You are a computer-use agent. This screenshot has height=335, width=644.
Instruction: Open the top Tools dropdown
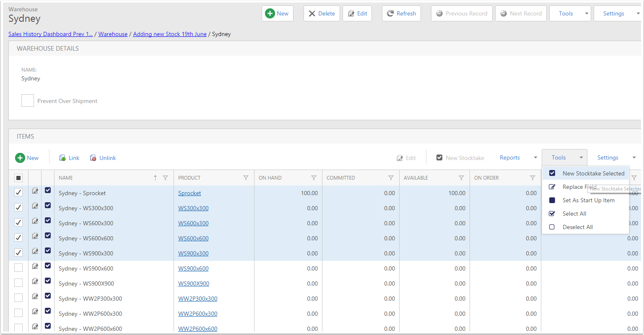tap(570, 13)
